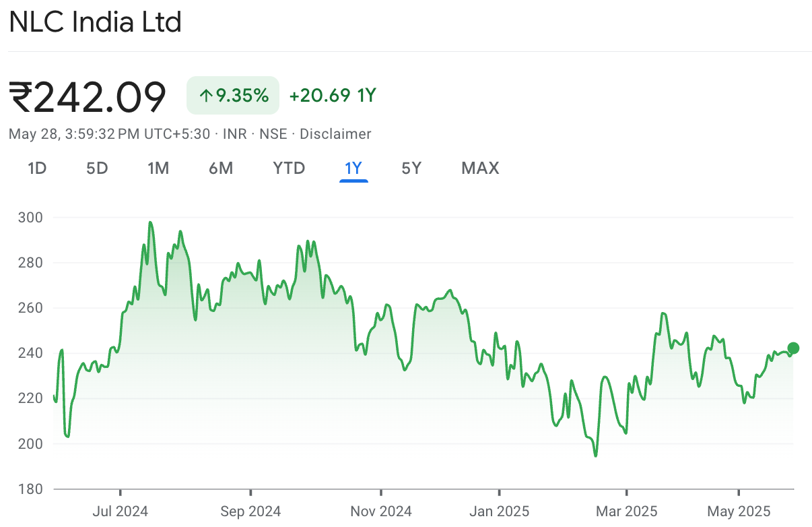Click the ₹242.09 price value
Screen dimensions: 812x527
(x=88, y=96)
